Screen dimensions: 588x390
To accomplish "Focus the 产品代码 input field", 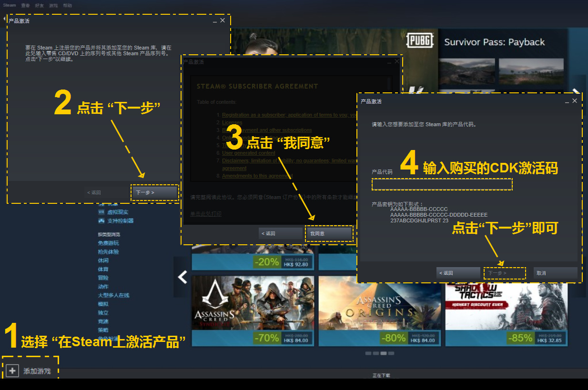I will pyautogui.click(x=442, y=184).
